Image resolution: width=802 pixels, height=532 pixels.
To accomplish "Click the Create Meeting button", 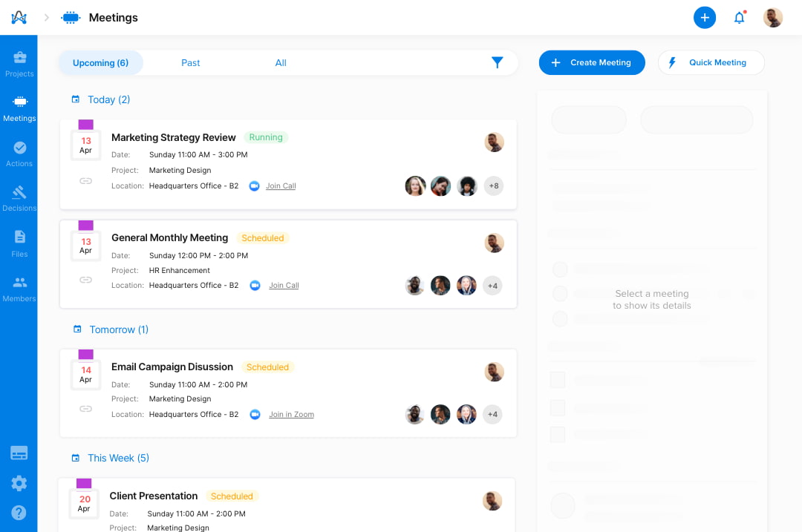I will coord(592,62).
